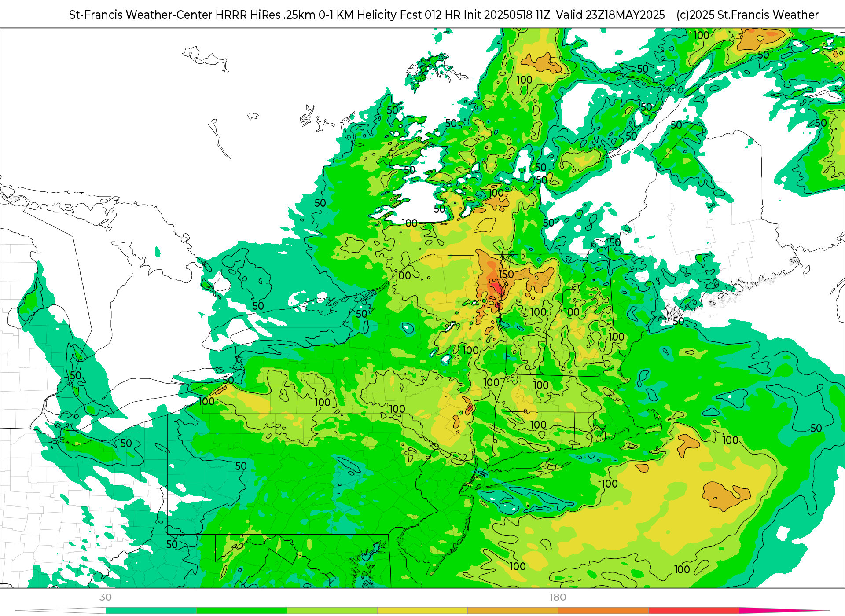Click 'Valid 23Z18MAY2025' in the title
The width and height of the screenshot is (845, 616).
click(x=610, y=15)
